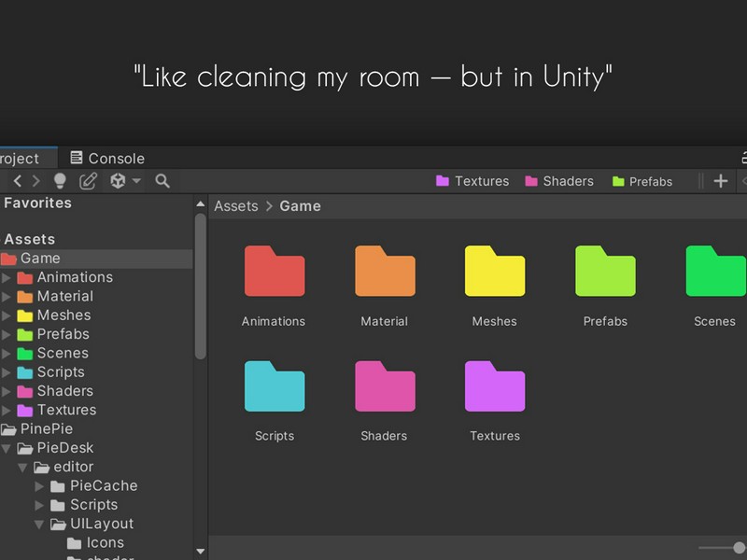Expand the Scenes folder in the tree
Screen dimensions: 747x560
coord(7,354)
